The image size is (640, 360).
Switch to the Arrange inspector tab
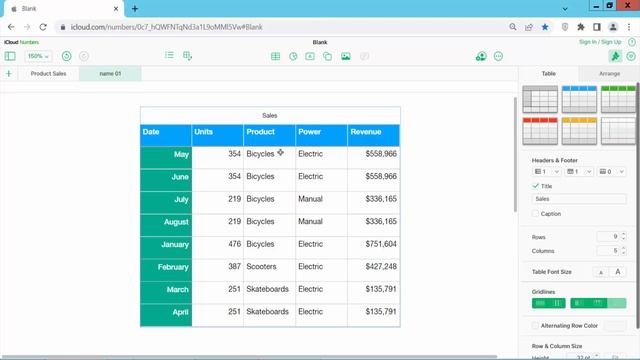point(609,73)
